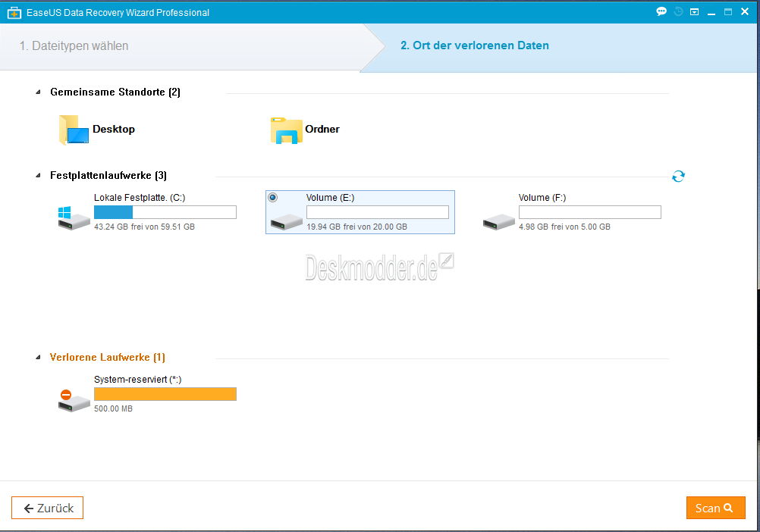Select the Ordner folder icon
This screenshot has width=760, height=532.
pyautogui.click(x=286, y=130)
